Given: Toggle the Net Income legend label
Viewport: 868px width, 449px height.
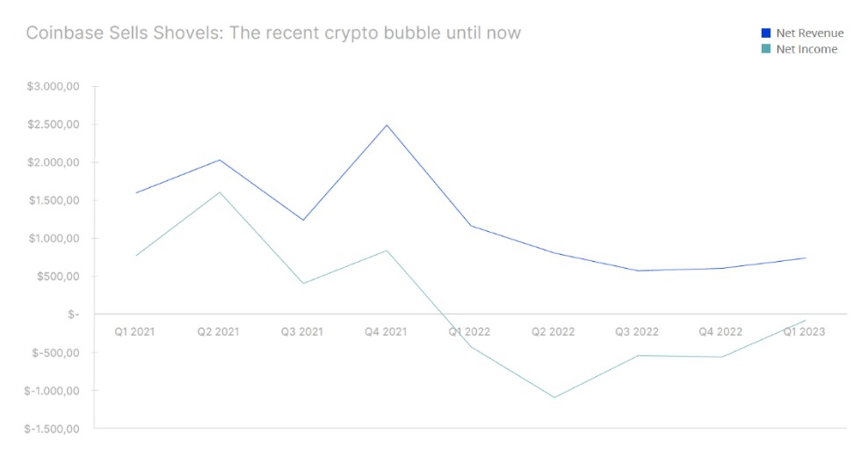Looking at the screenshot, I should 807,48.
